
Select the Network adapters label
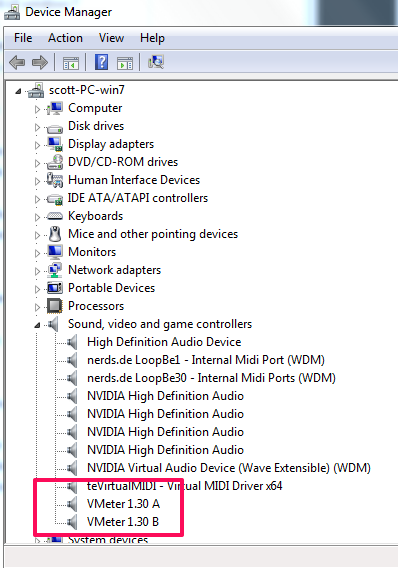[114, 270]
